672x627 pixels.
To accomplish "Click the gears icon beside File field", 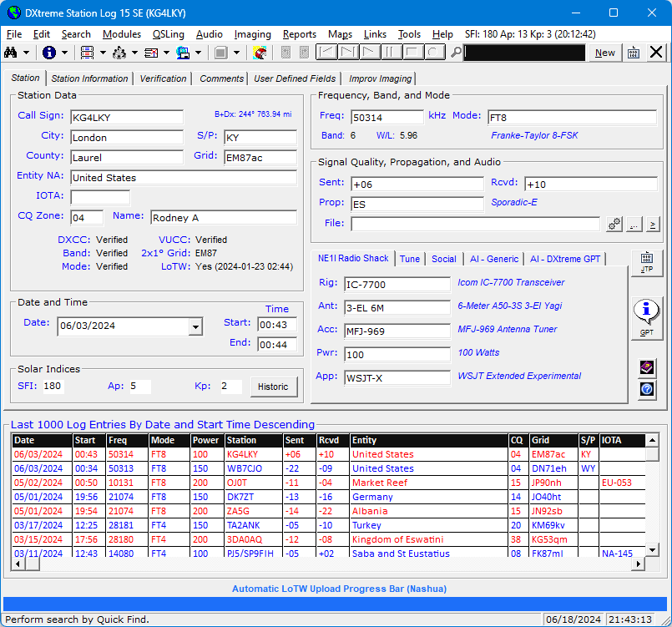I will tap(614, 224).
